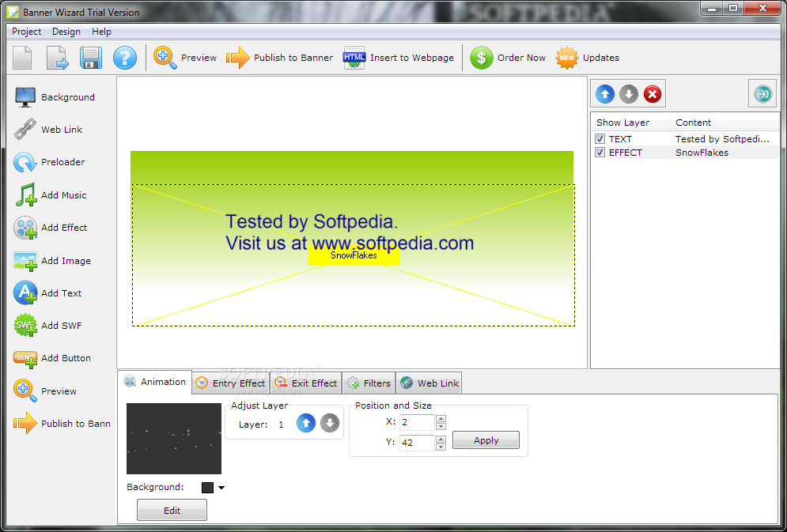The height and width of the screenshot is (532, 787).
Task: Create a new blank project from toolbar
Action: click(x=22, y=58)
